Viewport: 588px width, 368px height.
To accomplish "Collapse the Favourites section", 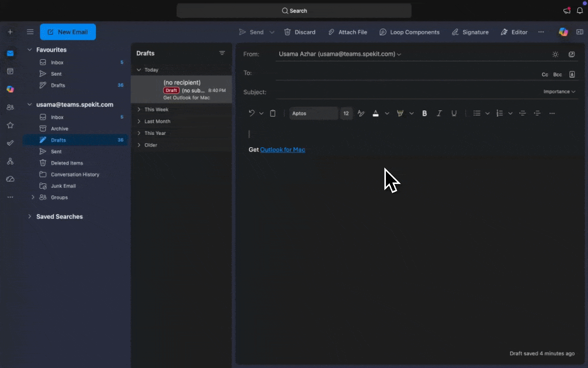I will click(30, 50).
